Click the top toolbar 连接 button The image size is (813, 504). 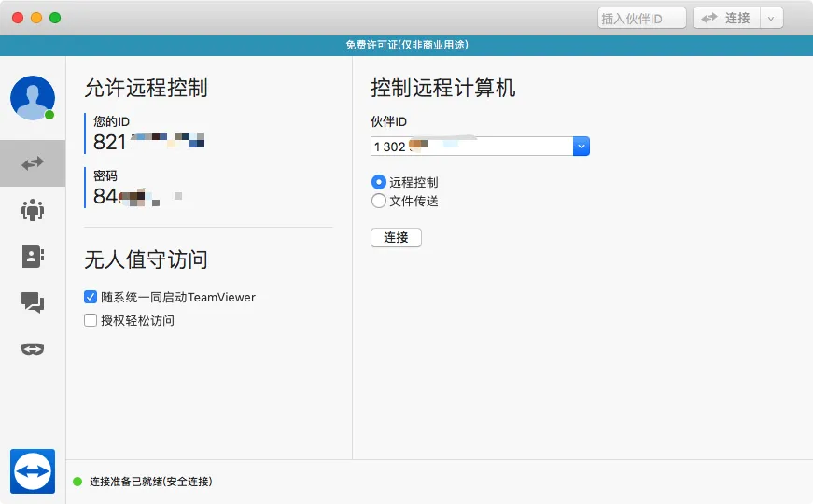(x=726, y=19)
